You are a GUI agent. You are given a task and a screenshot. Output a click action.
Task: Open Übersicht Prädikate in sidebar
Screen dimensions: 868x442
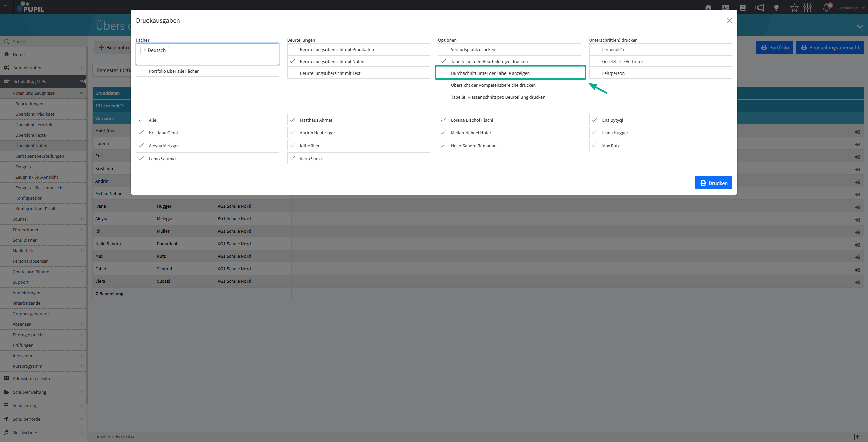[x=35, y=114]
